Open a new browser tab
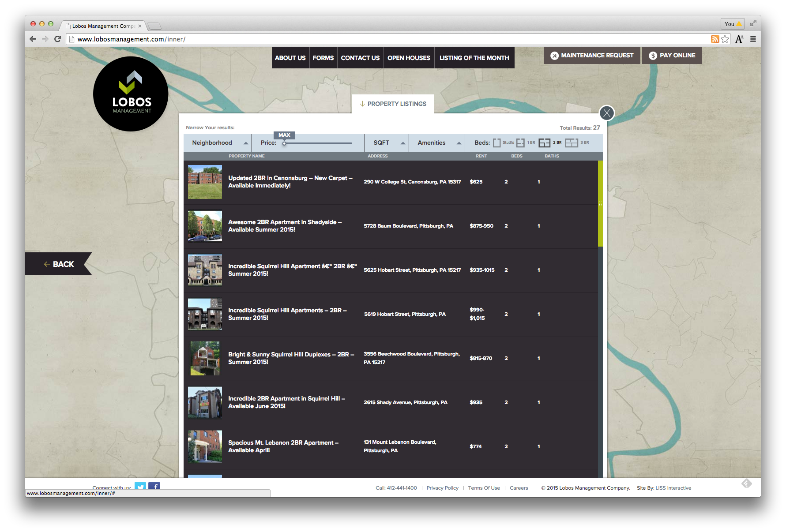Viewport: 786px width, 532px height. (154, 26)
